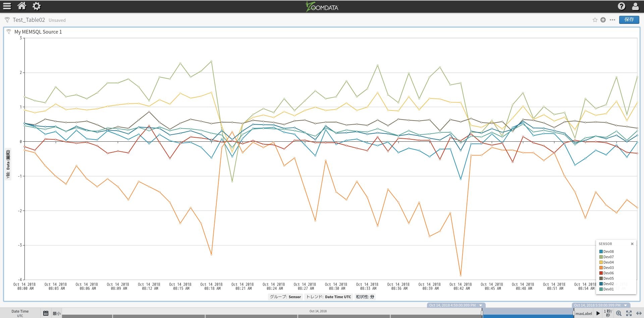The height and width of the screenshot is (318, 644).
Task: Open the help question mark
Action: click(x=622, y=6)
